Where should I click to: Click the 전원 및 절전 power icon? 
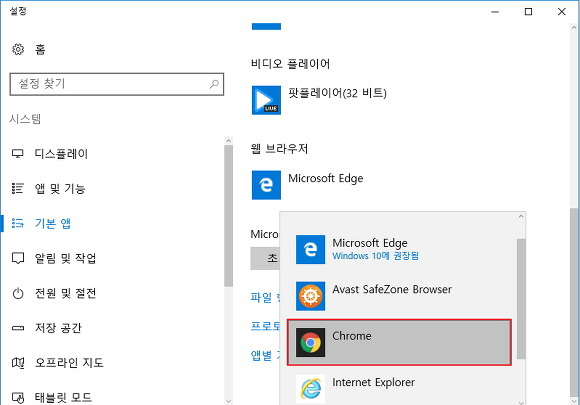[x=18, y=293]
